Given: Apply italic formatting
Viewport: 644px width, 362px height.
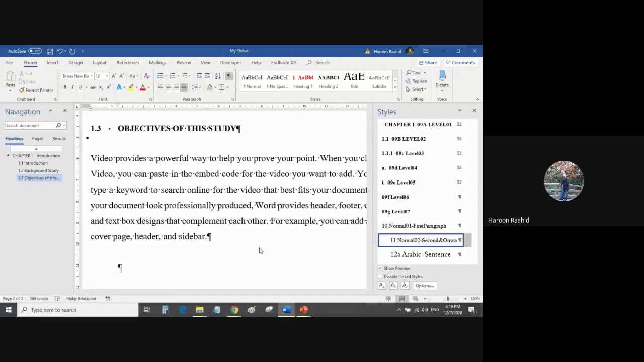Looking at the screenshot, I should coord(72,87).
